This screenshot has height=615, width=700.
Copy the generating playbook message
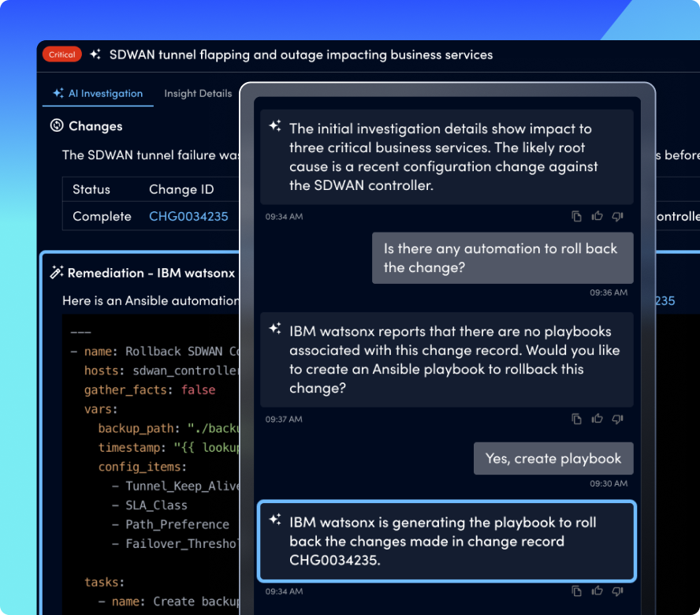click(576, 591)
